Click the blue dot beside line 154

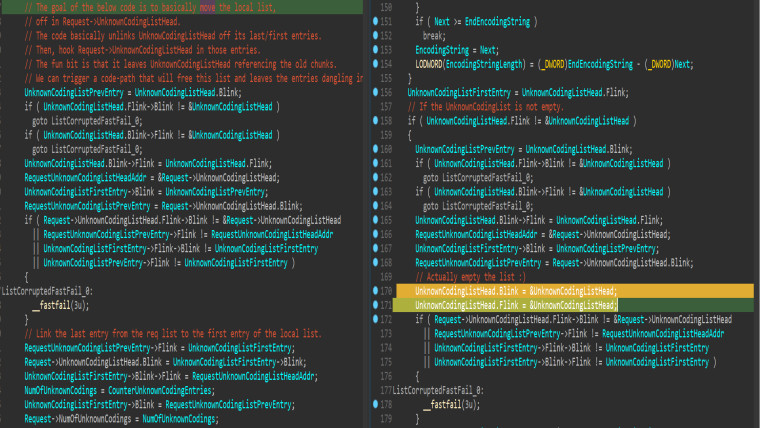pos(376,63)
